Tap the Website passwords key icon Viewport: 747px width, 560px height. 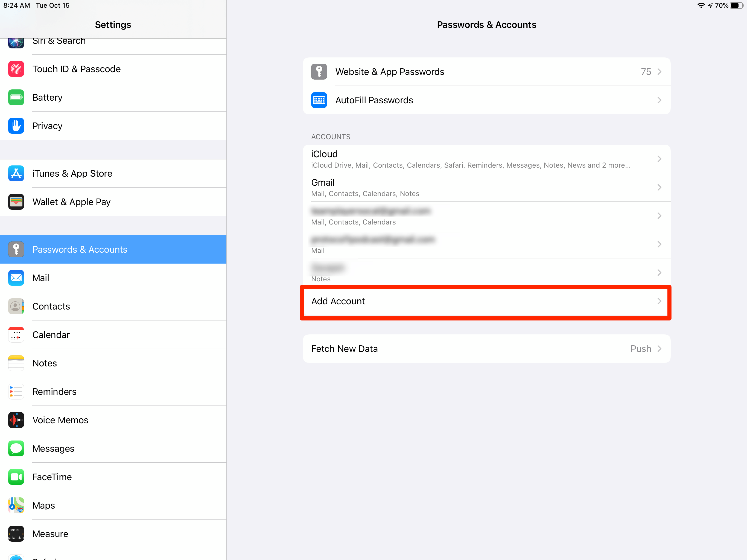[x=319, y=72]
